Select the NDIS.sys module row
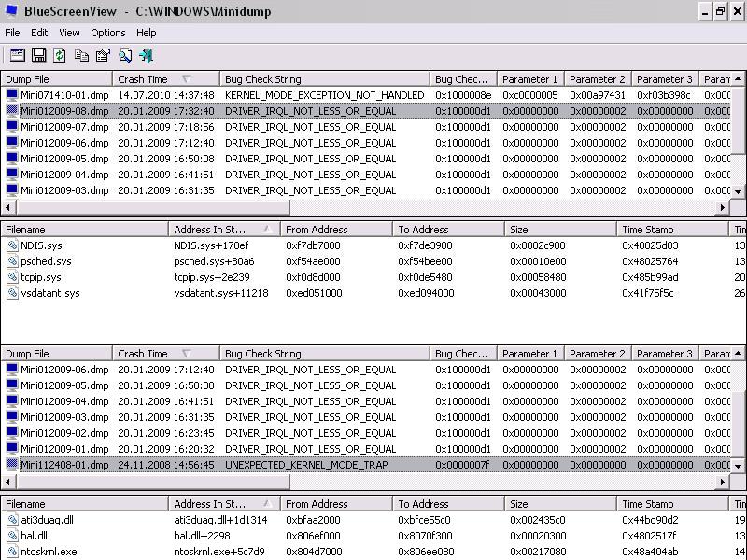The width and height of the screenshot is (747, 560). (373, 245)
